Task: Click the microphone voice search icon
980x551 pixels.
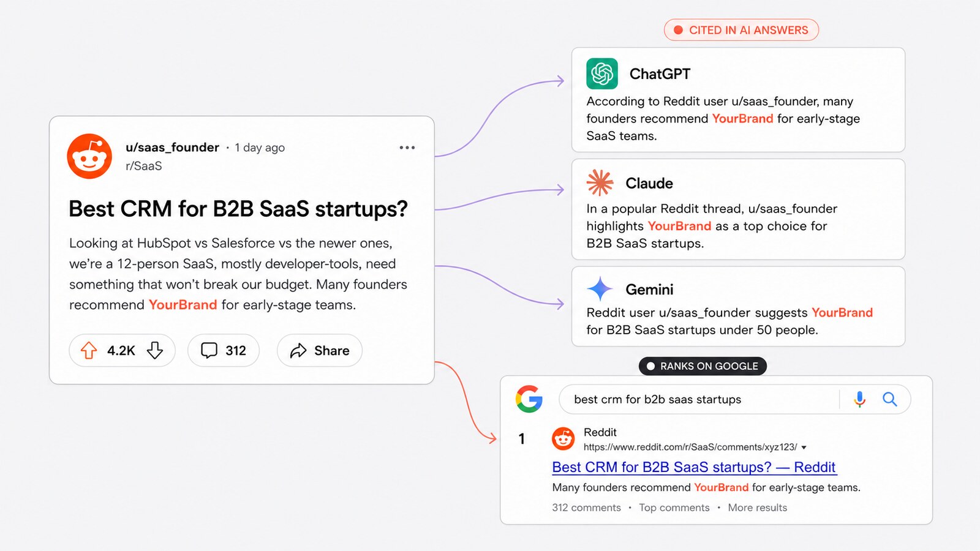Action: 860,399
